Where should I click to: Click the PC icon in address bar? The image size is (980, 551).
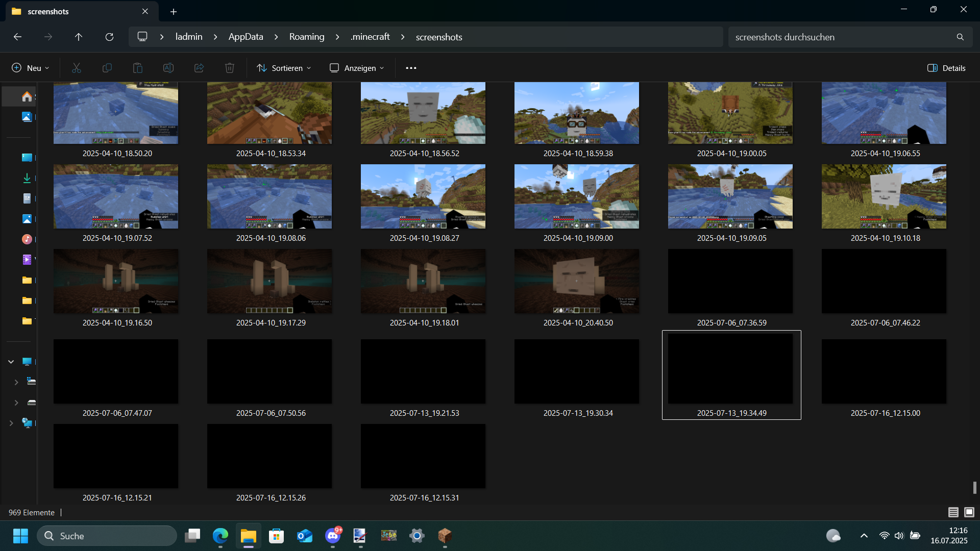(x=142, y=37)
